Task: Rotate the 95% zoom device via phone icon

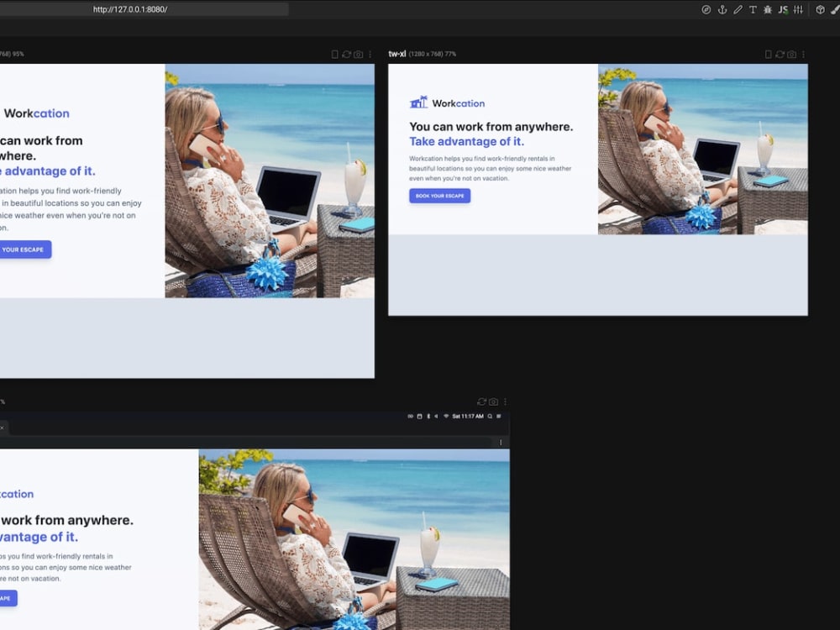Action: (x=335, y=54)
